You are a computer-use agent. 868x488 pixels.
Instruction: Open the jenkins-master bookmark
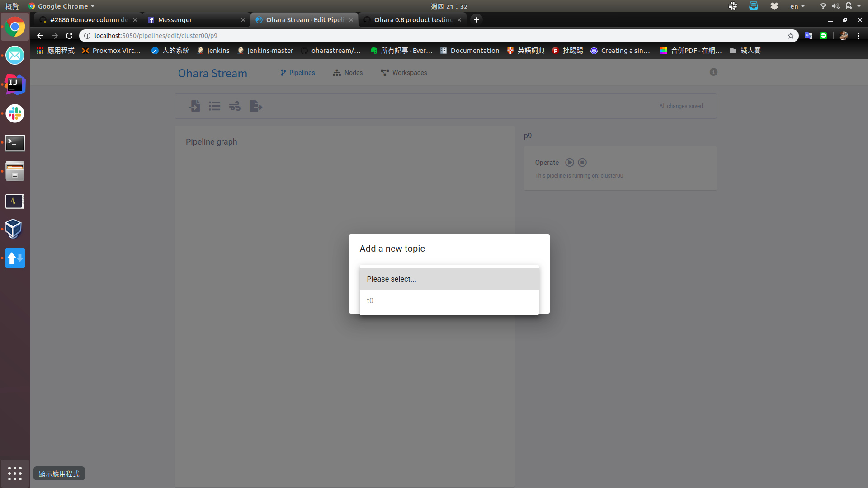265,51
